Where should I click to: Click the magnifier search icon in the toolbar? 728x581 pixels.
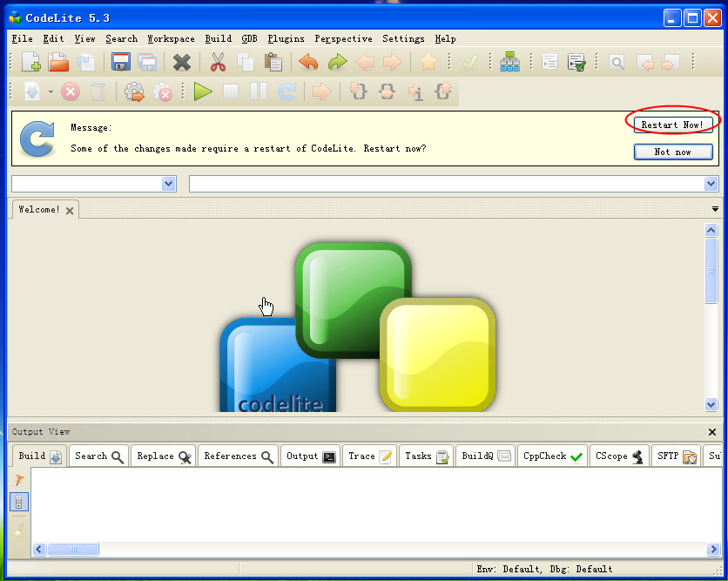pyautogui.click(x=617, y=62)
